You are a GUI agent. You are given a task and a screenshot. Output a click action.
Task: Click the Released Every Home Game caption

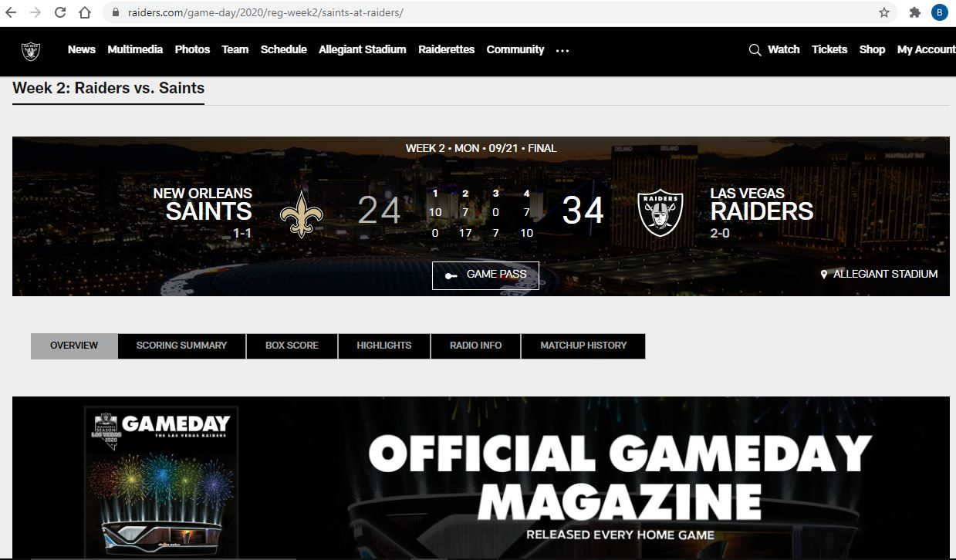coord(620,535)
